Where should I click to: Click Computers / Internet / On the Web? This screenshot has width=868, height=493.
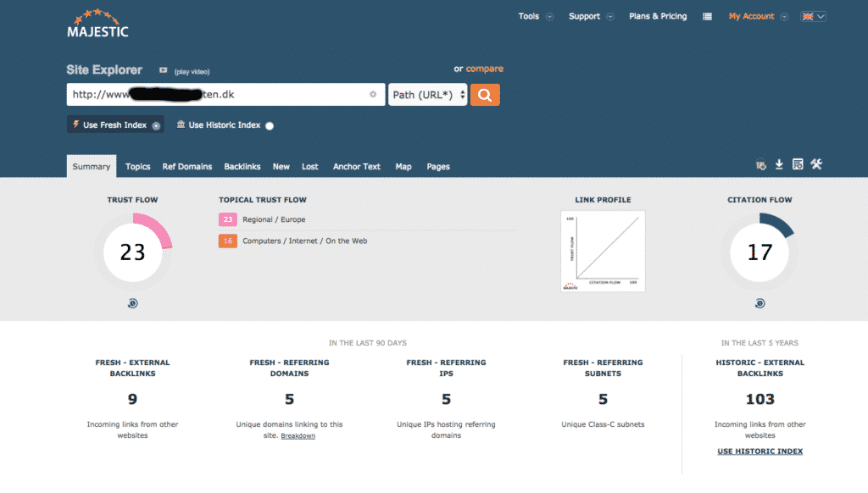[305, 241]
